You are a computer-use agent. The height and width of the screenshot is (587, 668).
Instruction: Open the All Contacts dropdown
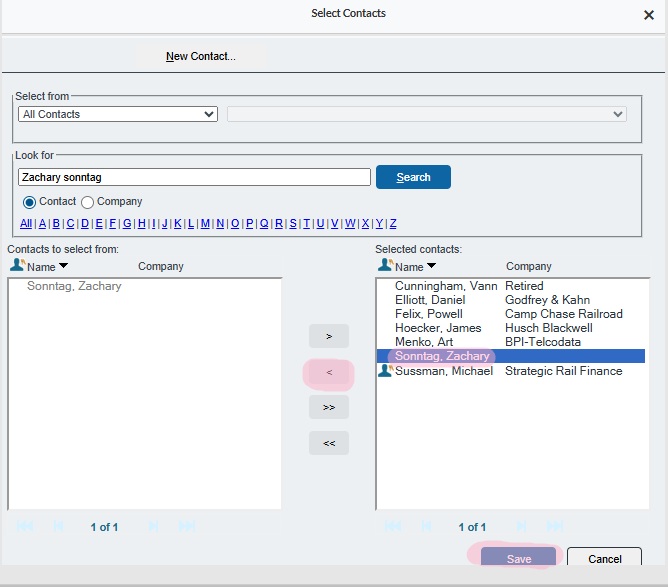click(118, 114)
